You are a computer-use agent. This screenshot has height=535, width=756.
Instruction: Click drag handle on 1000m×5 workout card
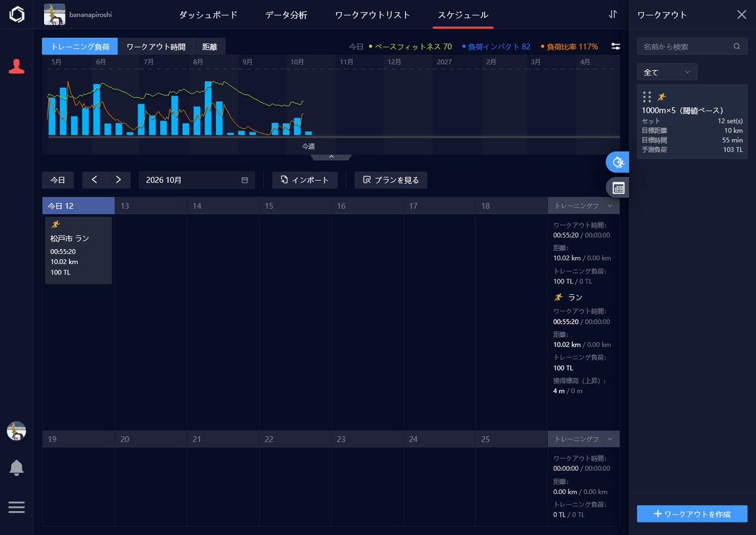click(x=646, y=97)
